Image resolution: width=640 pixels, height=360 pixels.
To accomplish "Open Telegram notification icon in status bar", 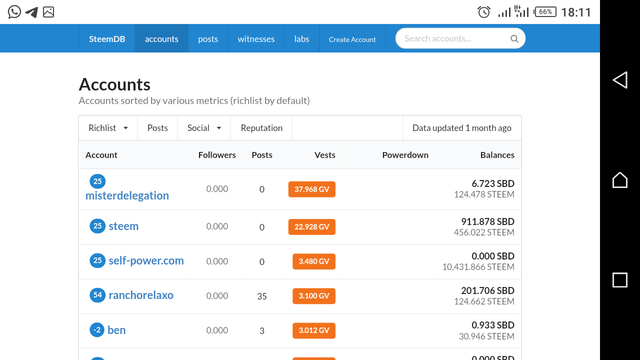I will pyautogui.click(x=32, y=12).
